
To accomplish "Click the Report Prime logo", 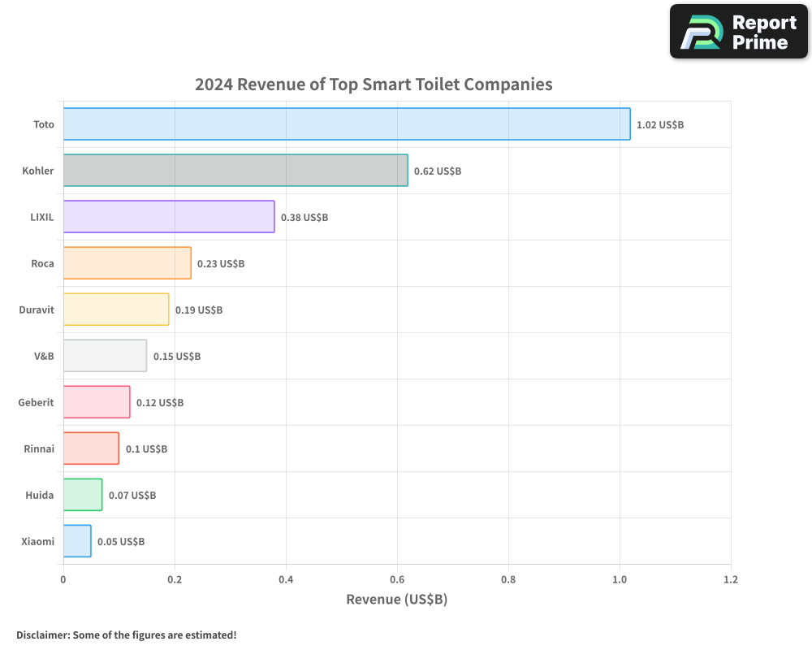I will [737, 32].
